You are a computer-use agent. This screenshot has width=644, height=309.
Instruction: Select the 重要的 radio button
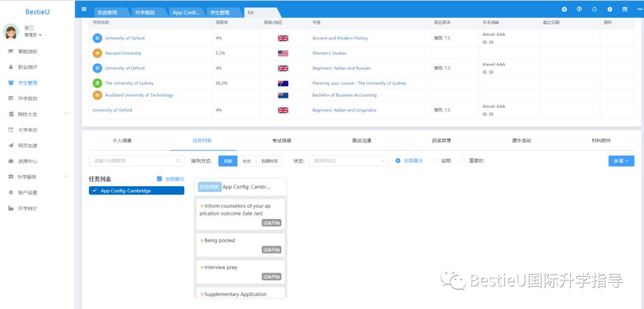point(463,160)
